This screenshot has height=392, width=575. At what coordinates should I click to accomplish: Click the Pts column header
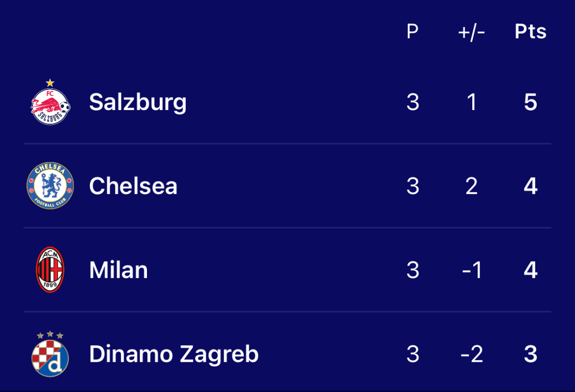pos(531,31)
